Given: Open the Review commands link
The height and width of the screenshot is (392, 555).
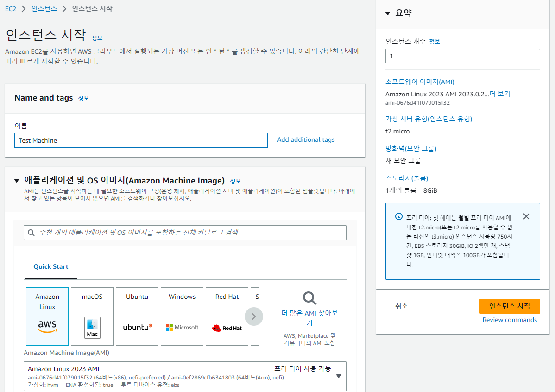Looking at the screenshot, I should pos(510,320).
